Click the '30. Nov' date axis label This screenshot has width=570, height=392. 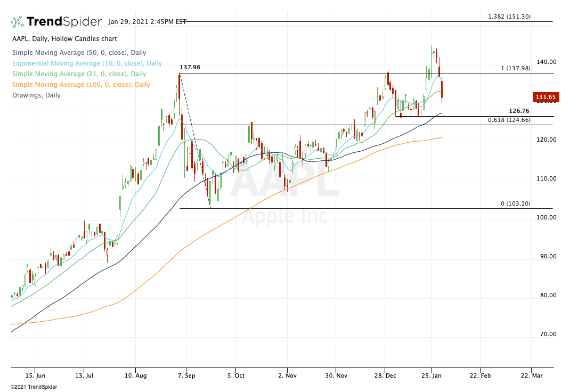(336, 375)
